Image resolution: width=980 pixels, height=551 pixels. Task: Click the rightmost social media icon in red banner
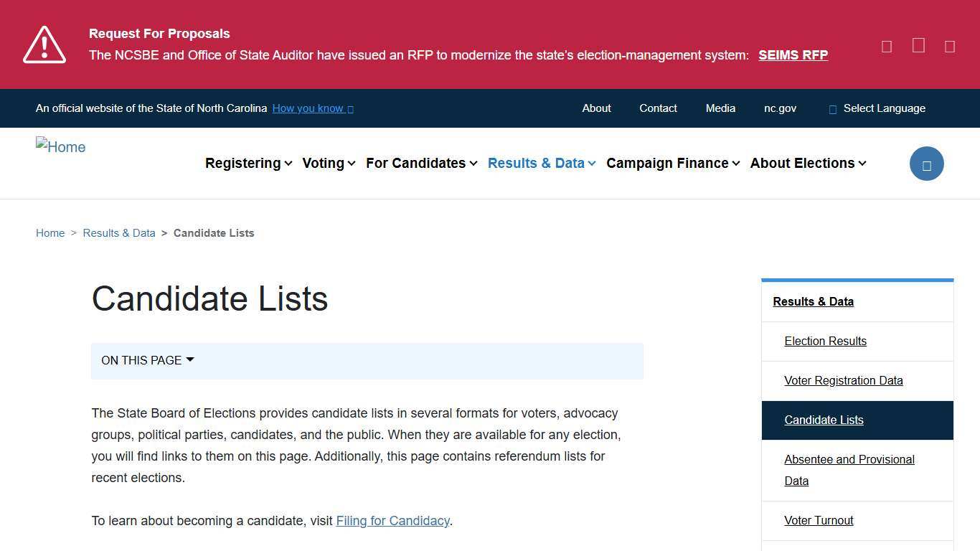(949, 45)
